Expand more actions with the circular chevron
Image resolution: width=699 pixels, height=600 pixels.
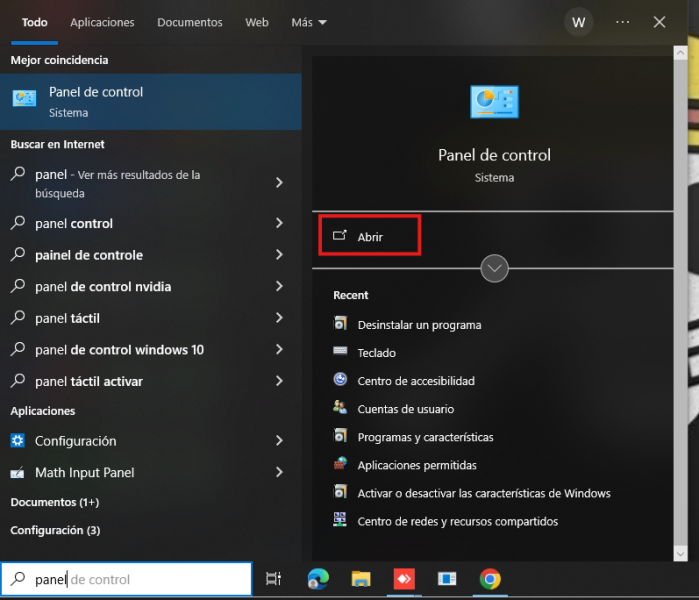coord(495,268)
